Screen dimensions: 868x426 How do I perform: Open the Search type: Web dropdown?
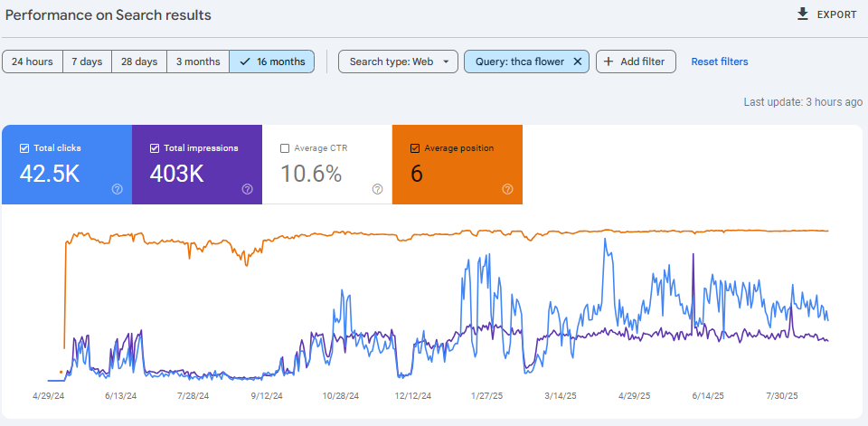pos(398,62)
